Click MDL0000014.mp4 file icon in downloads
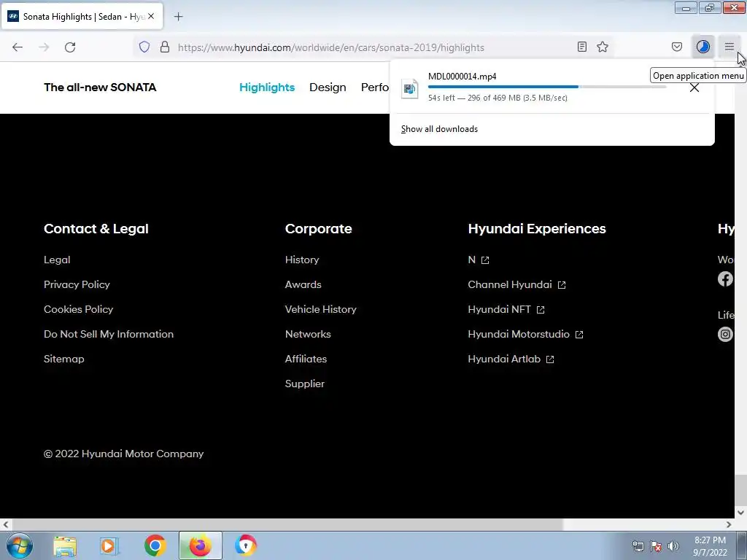Image resolution: width=747 pixels, height=560 pixels. [x=409, y=88]
